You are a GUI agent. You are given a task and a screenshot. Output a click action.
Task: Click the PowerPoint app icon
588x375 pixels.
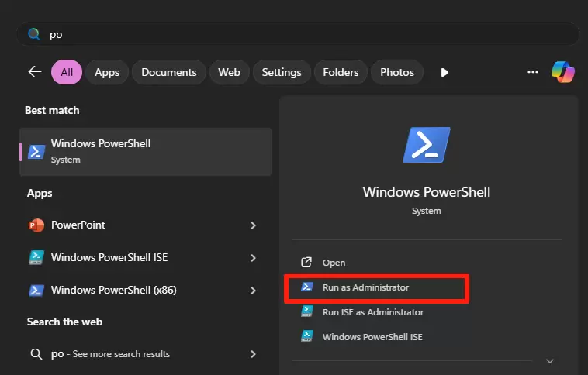click(x=36, y=225)
